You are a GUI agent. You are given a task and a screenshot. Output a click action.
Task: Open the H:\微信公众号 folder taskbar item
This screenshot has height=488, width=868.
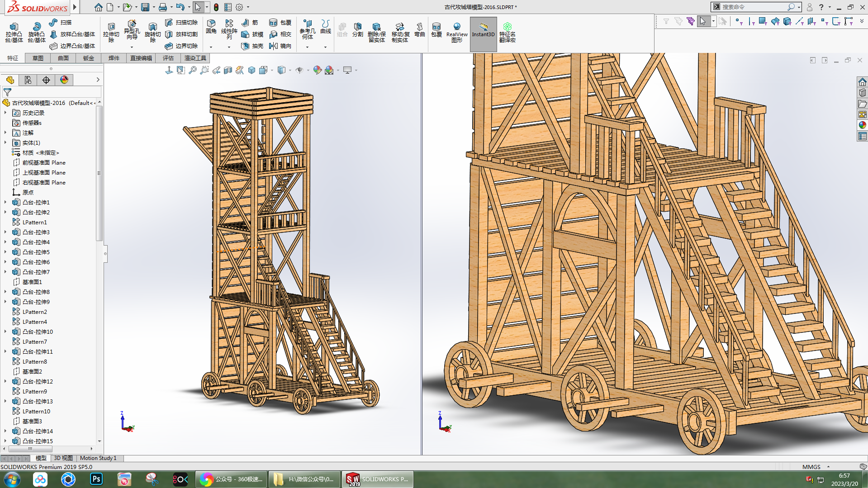coord(305,479)
